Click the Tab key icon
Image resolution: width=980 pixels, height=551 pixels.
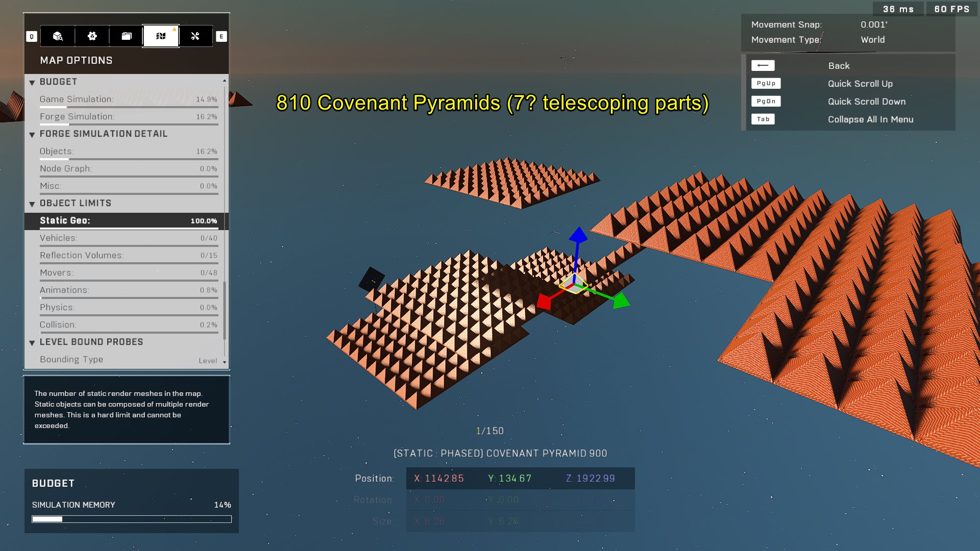tap(763, 119)
